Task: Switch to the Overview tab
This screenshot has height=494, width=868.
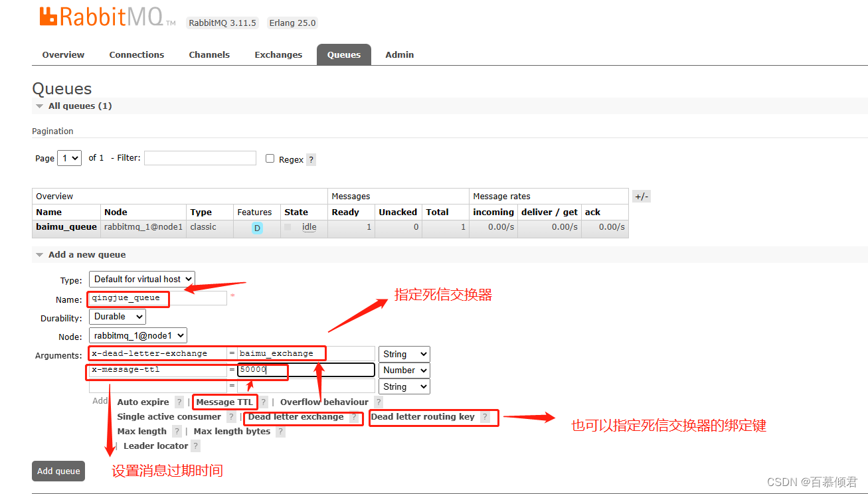Action: [x=63, y=54]
